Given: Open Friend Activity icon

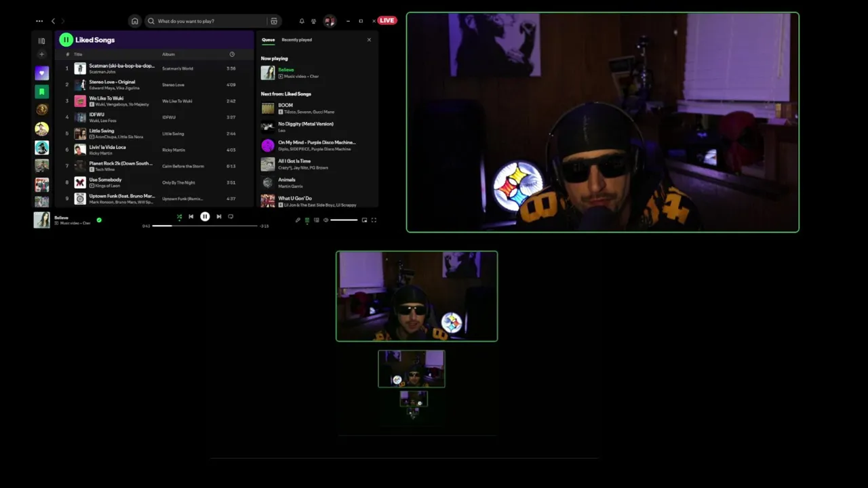Looking at the screenshot, I should [313, 21].
